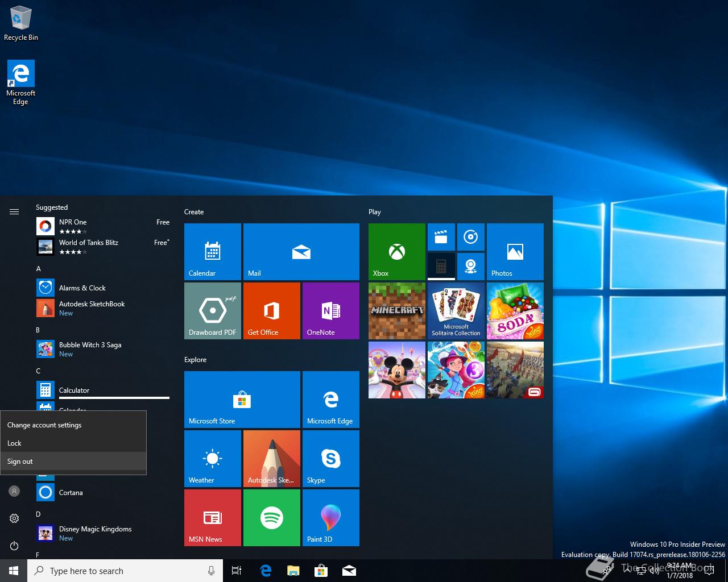Click the Power button icon
Viewport: 728px width, 582px height.
click(x=14, y=546)
